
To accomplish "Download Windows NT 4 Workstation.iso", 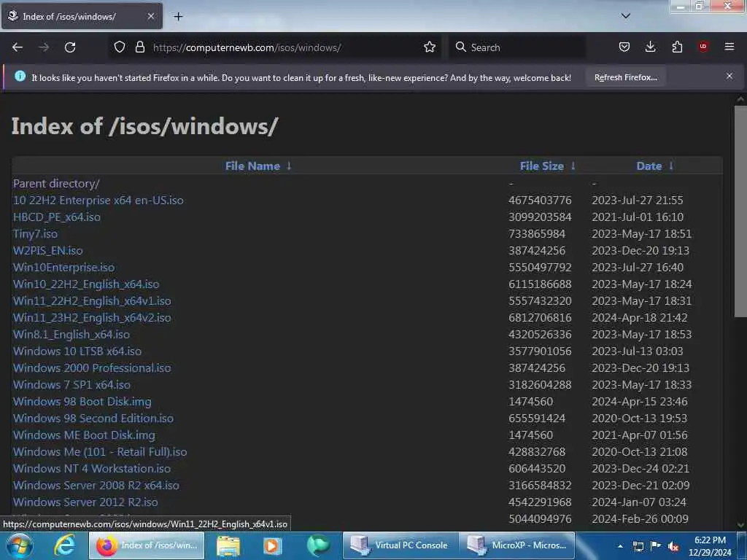I will (x=91, y=469).
